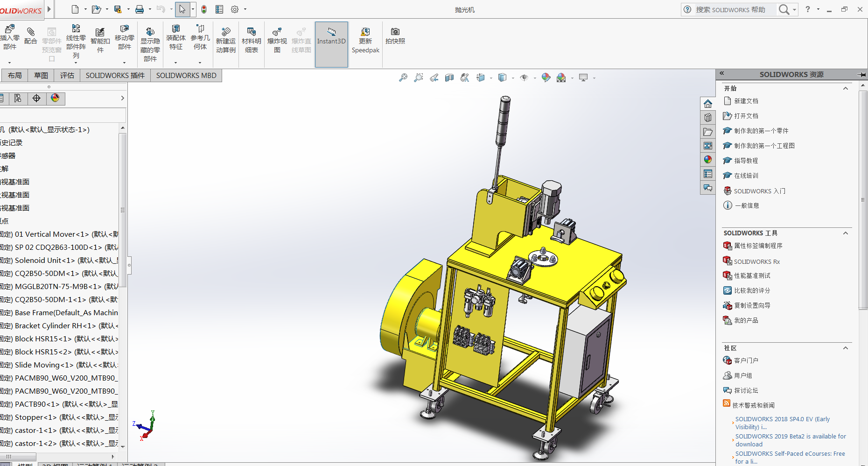The height and width of the screenshot is (466, 868).
Task: Click the bill of materials icon
Action: (251, 36)
